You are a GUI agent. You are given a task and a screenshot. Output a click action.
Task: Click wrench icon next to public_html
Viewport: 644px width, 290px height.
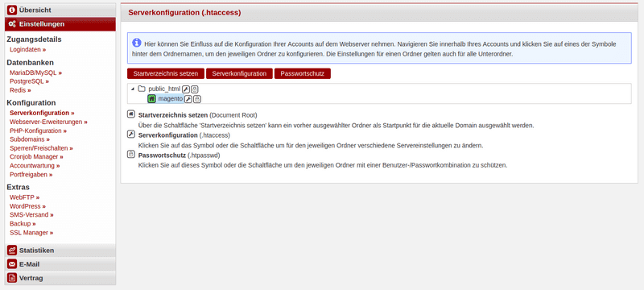[x=186, y=89]
